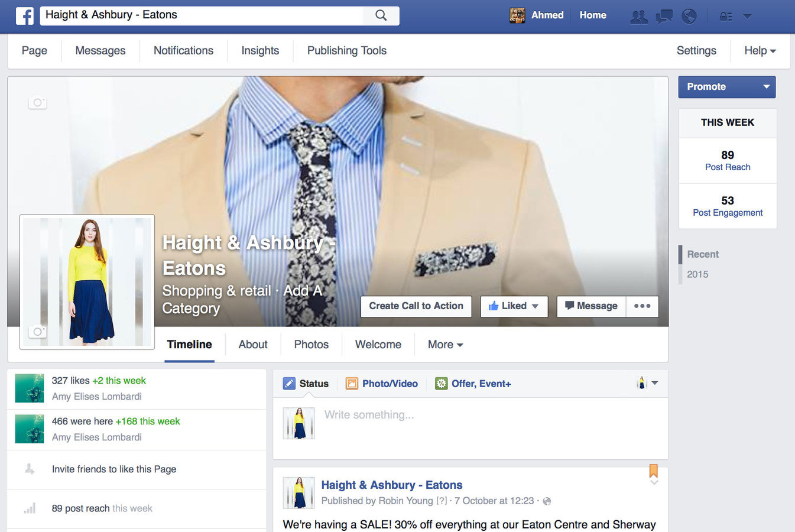Open the Help dropdown menu

coord(760,51)
